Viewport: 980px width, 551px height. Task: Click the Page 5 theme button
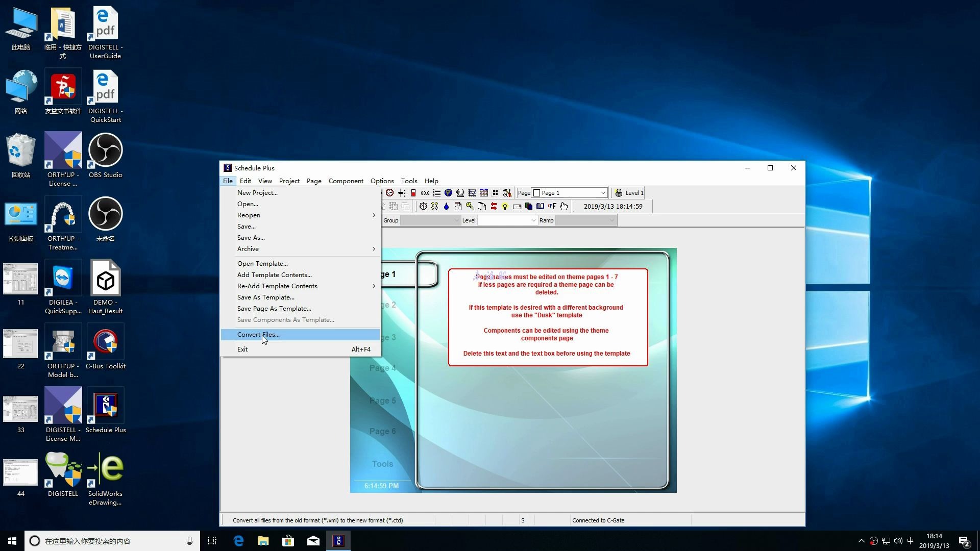(x=383, y=400)
